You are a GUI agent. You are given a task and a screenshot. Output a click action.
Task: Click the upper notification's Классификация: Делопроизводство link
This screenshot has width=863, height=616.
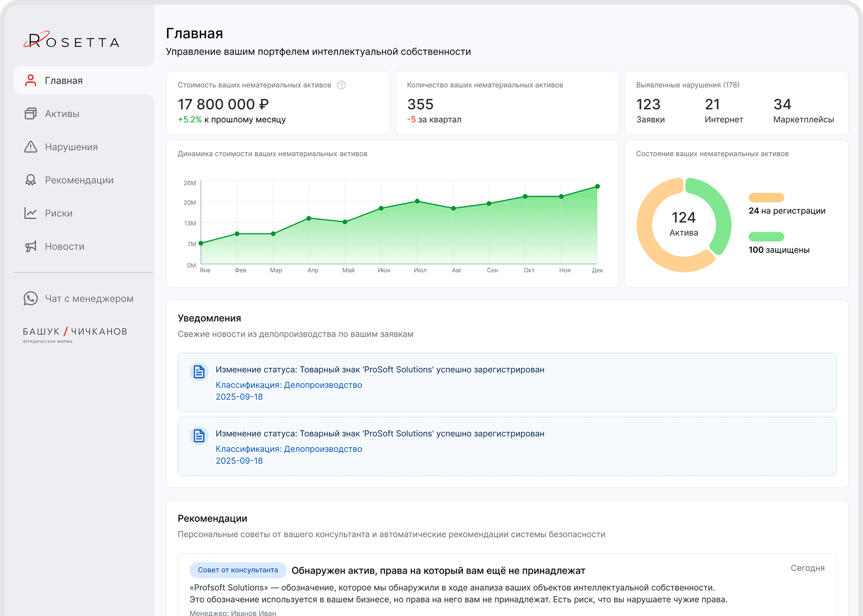(289, 385)
